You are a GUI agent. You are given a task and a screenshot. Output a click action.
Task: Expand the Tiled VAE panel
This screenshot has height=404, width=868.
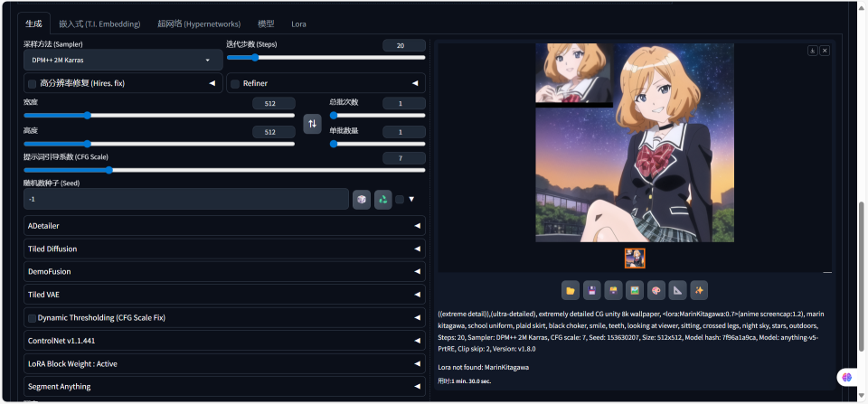(225, 295)
